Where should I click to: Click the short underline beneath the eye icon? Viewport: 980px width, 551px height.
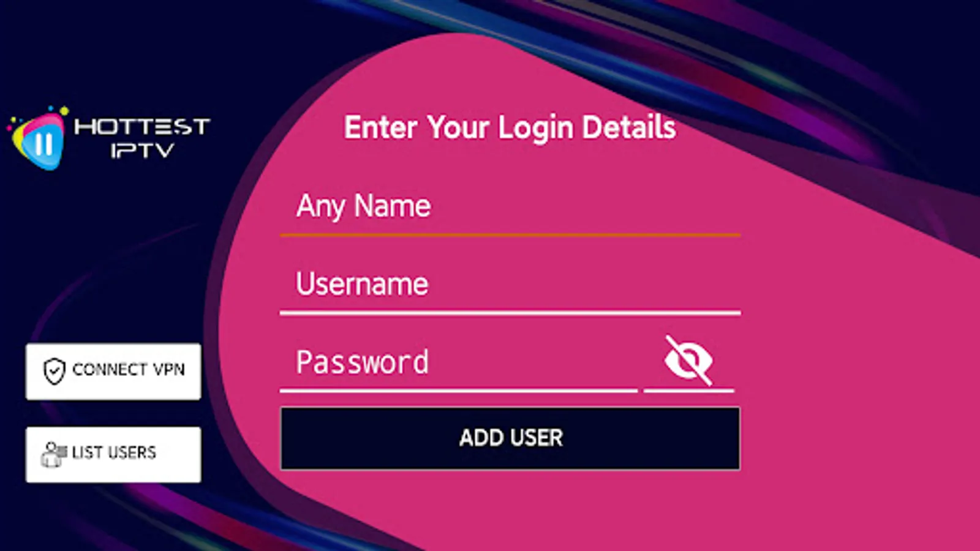tap(689, 390)
